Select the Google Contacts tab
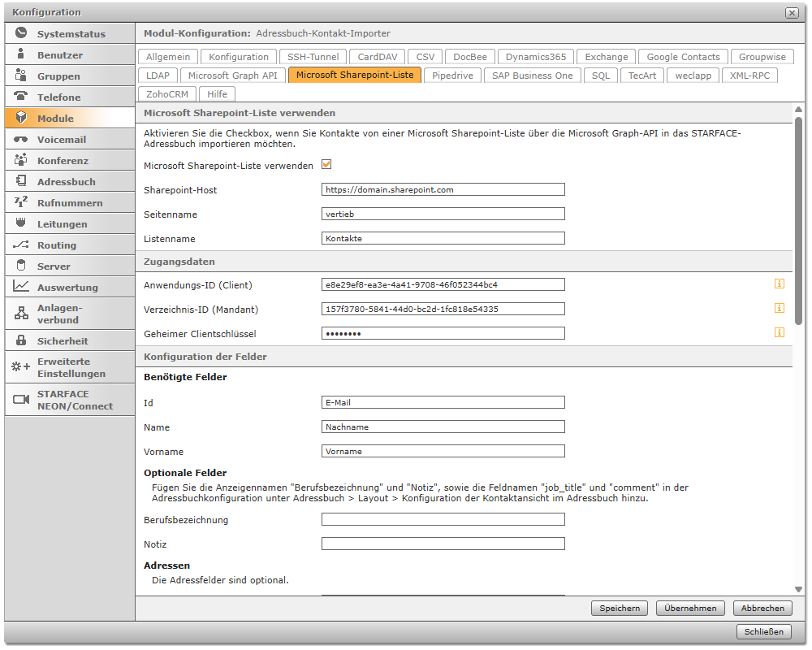The width and height of the screenshot is (812, 650). point(683,57)
